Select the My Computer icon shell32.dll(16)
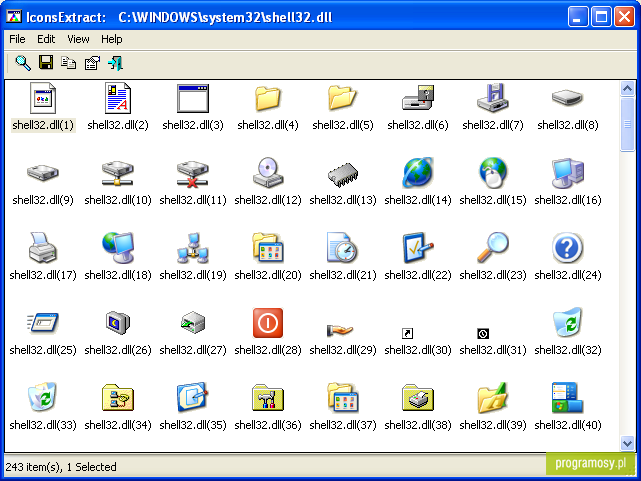The width and height of the screenshot is (641, 481). 568,173
